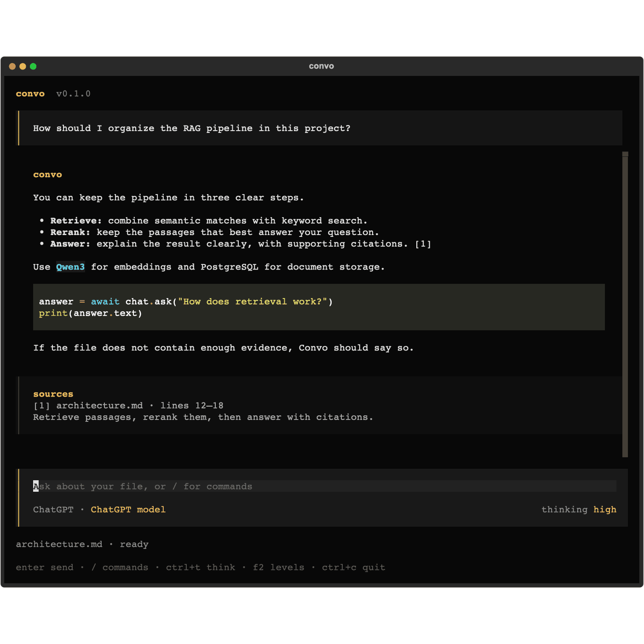
Task: Click sentence 'If the file does not contain enough evidence'
Action: (224, 348)
